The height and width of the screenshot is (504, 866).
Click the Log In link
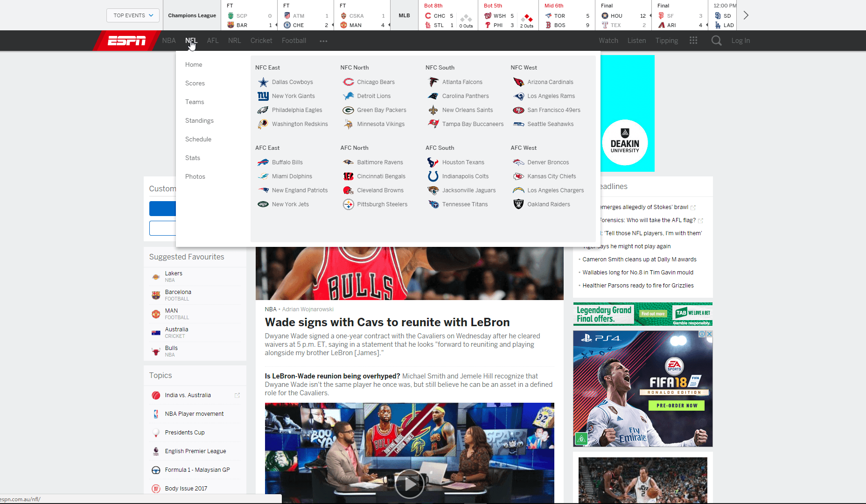(740, 41)
